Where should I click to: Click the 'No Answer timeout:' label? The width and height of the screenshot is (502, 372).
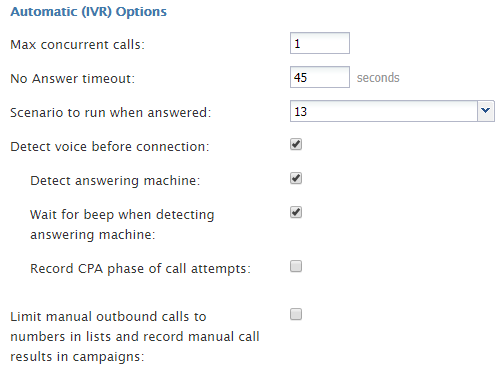click(73, 79)
